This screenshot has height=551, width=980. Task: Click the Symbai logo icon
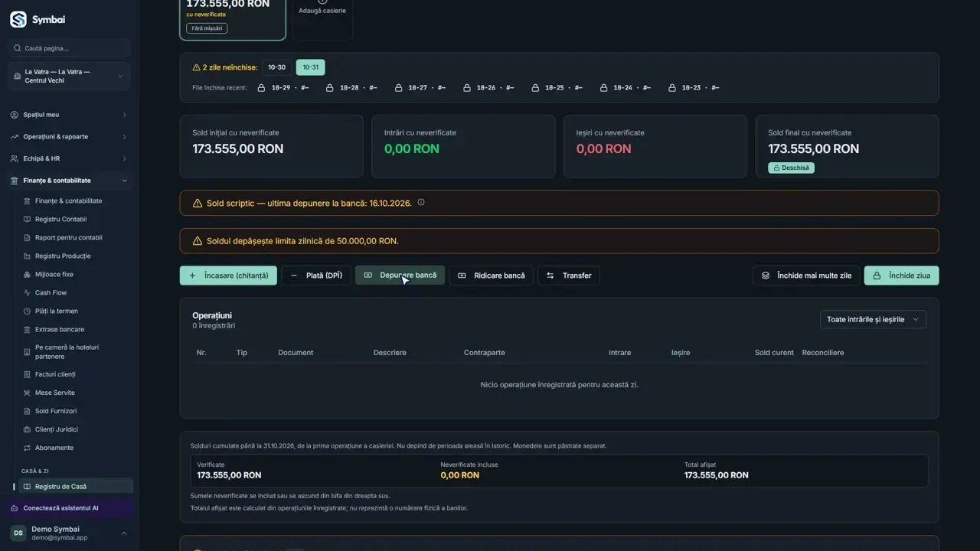pyautogui.click(x=18, y=19)
